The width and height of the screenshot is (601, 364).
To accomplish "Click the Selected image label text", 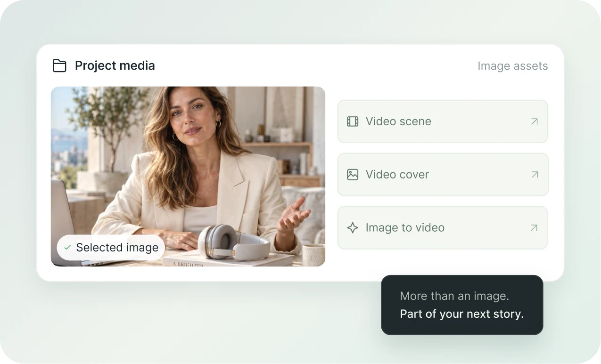I will pyautogui.click(x=117, y=248).
